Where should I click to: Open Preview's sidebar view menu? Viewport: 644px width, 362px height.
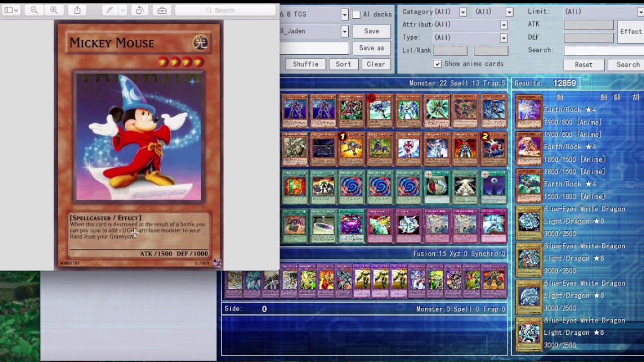[12, 10]
